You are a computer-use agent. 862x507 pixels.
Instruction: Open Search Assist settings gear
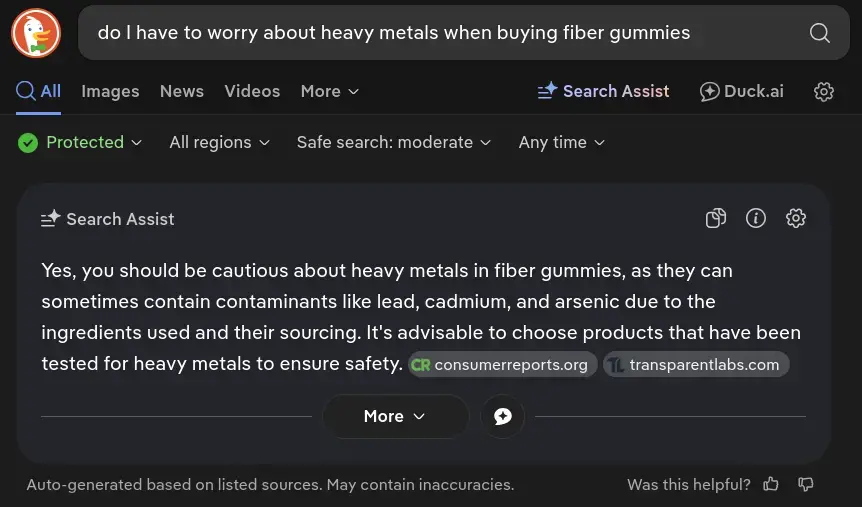point(796,218)
